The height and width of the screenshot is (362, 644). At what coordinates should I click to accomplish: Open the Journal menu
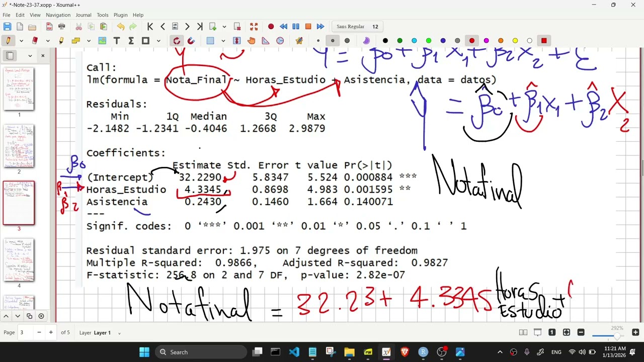click(x=84, y=15)
